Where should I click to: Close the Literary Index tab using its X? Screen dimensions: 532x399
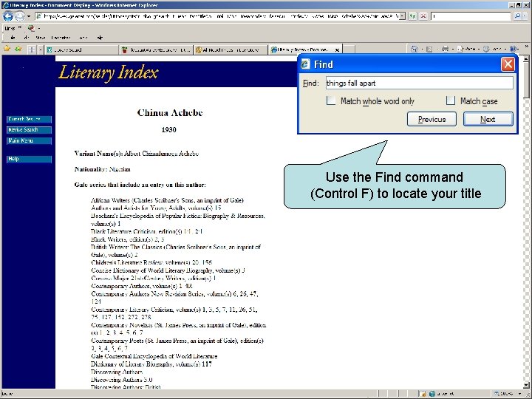(x=337, y=50)
